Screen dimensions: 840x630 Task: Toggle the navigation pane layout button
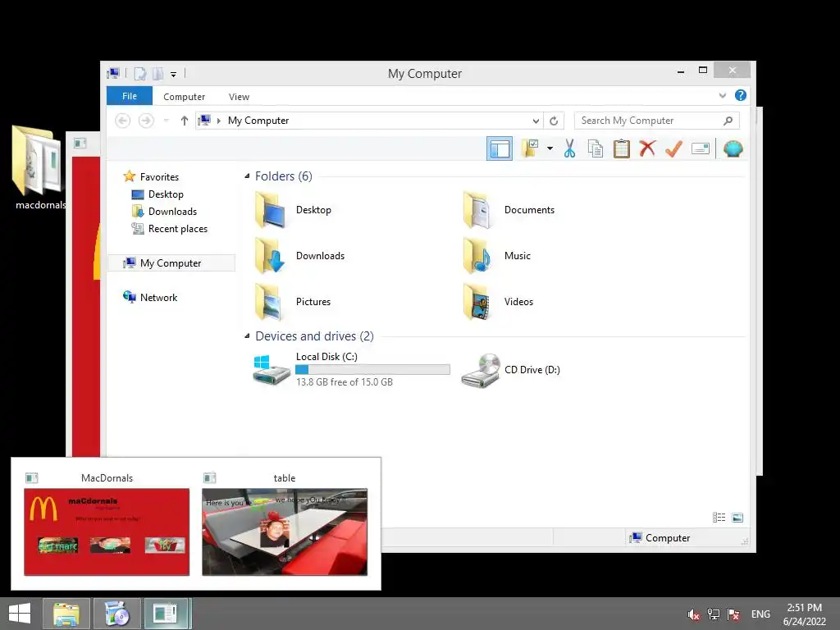coord(500,148)
